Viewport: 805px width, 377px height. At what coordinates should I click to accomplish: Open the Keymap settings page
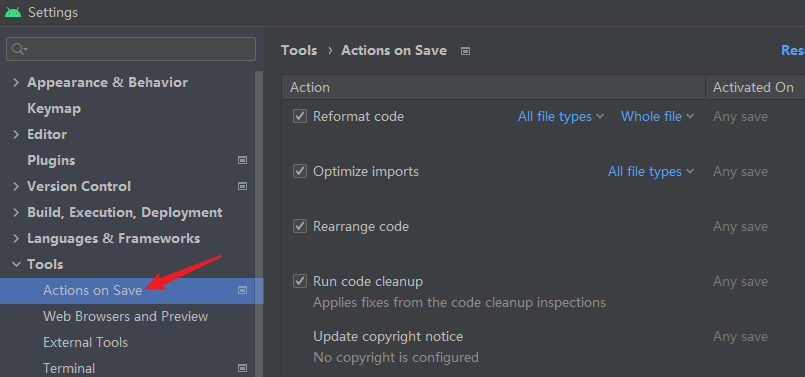(54, 108)
